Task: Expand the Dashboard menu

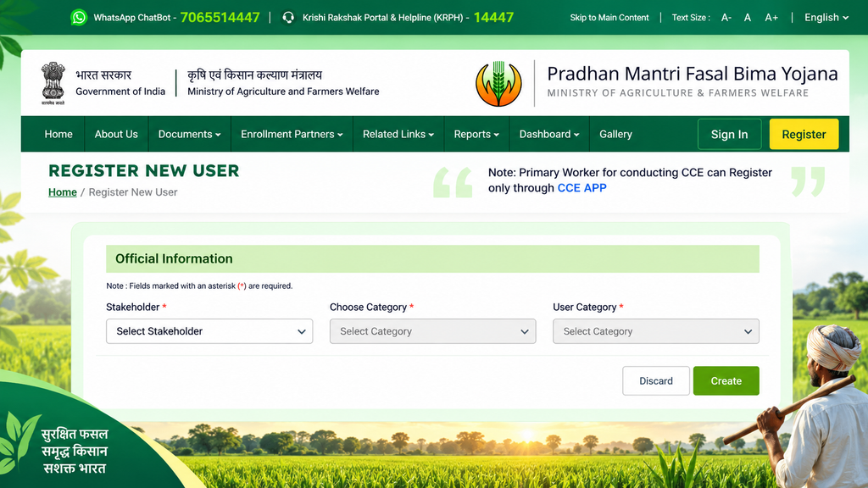Action: click(x=549, y=134)
